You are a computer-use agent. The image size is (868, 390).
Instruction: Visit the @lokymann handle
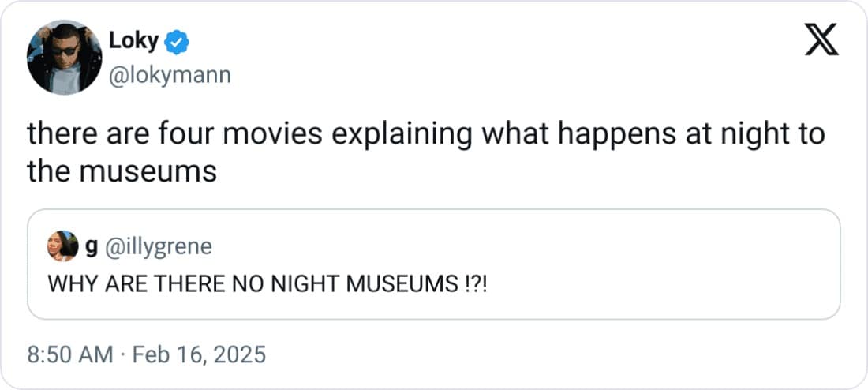(x=169, y=75)
